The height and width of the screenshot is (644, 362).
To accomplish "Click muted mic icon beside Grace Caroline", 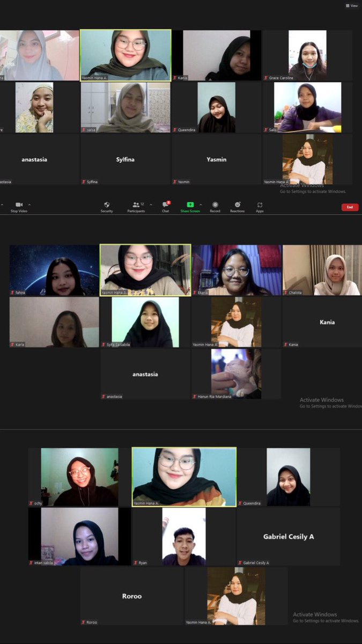I will coord(266,78).
